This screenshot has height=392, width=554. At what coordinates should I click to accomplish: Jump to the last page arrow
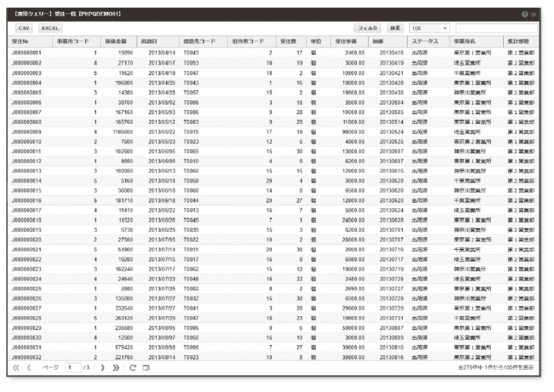(x=116, y=368)
